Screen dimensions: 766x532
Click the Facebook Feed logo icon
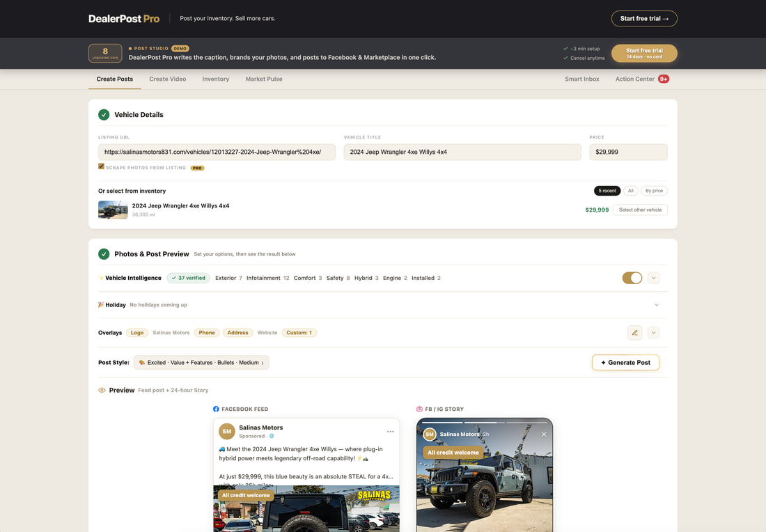tap(216, 409)
